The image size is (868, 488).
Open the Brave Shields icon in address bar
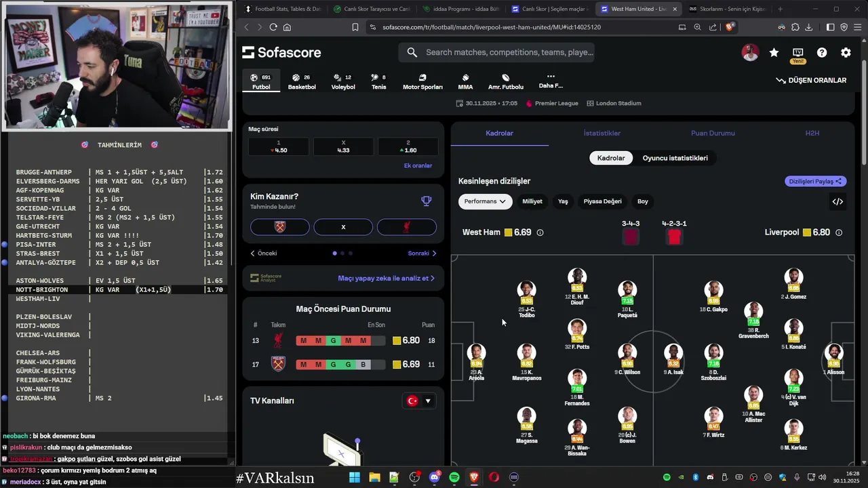pyautogui.click(x=730, y=27)
